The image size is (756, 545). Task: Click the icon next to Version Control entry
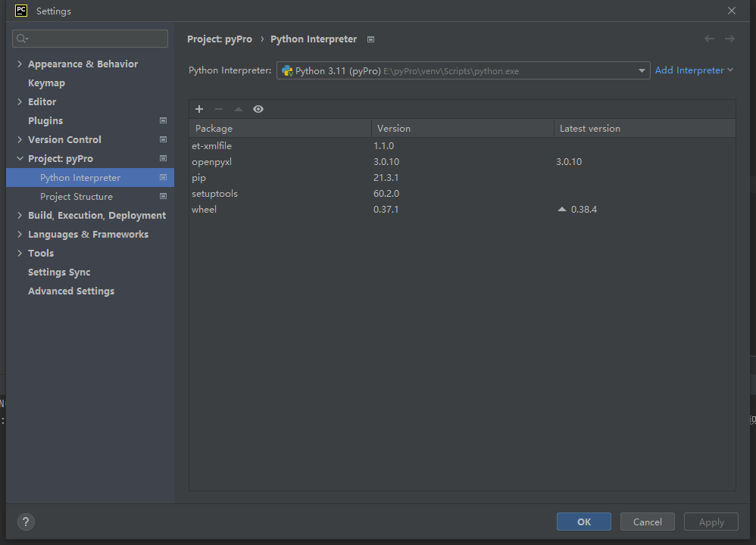(x=162, y=139)
